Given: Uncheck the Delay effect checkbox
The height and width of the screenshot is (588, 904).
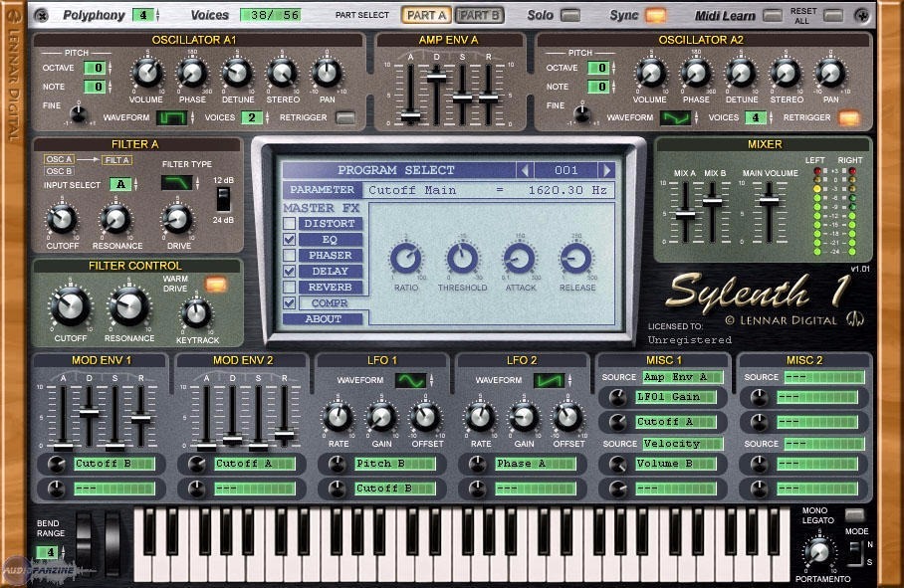Looking at the screenshot, I should coord(290,271).
